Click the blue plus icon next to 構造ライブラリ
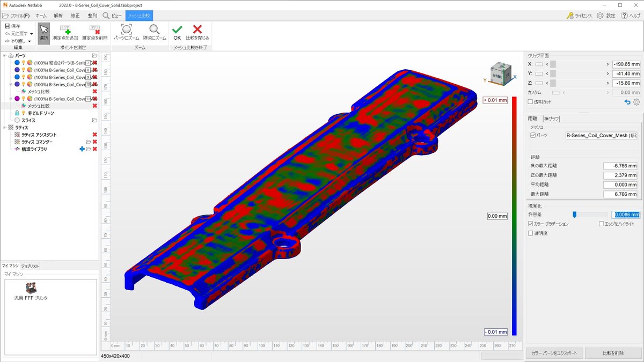This screenshot has width=644, height=362. coord(82,149)
